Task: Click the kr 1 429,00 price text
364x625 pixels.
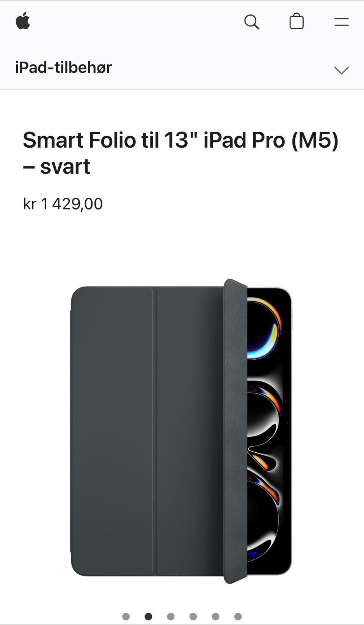Action: point(63,204)
